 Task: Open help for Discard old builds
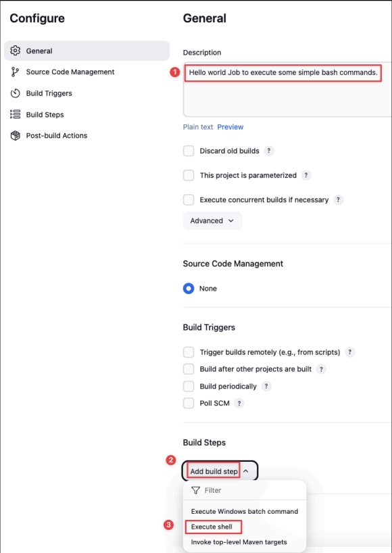(x=268, y=151)
